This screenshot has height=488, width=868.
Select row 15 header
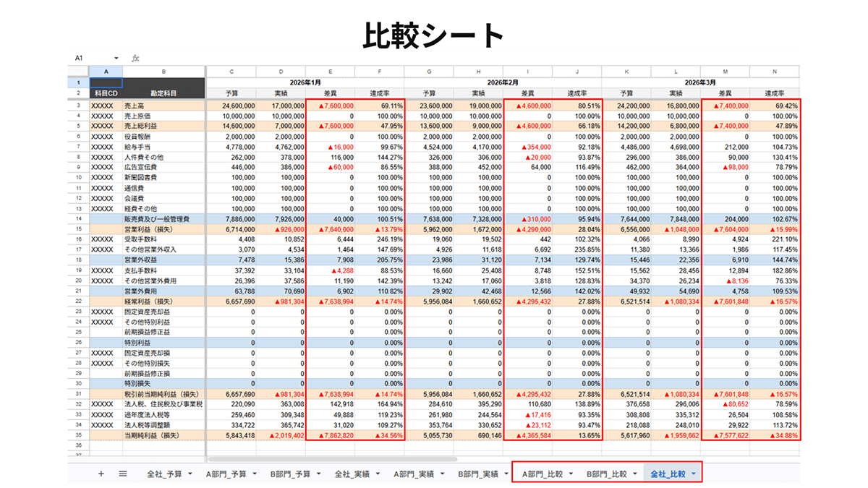coord(78,228)
